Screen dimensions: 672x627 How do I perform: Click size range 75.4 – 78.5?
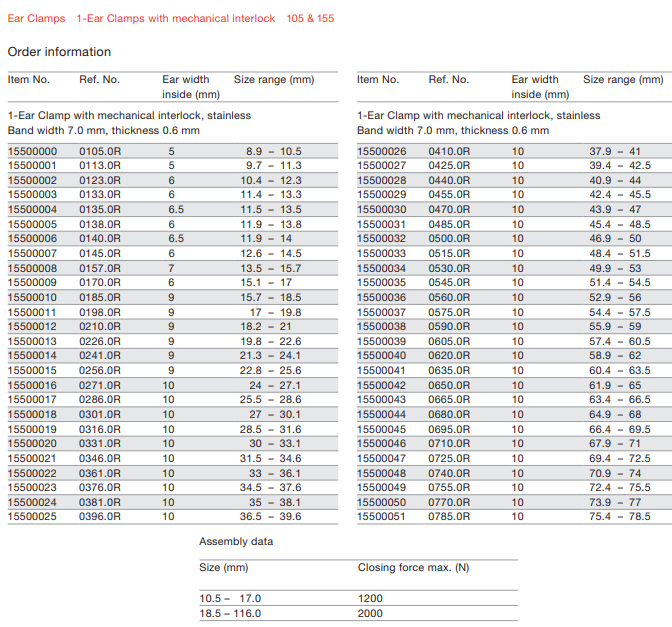pos(620,516)
